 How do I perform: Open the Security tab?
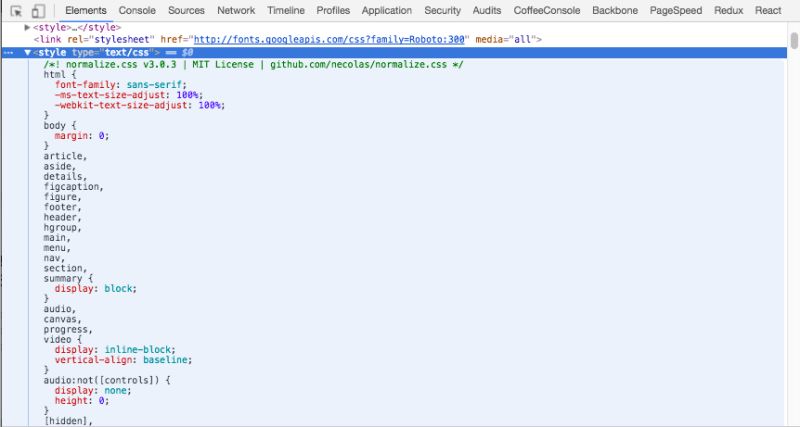tap(442, 10)
